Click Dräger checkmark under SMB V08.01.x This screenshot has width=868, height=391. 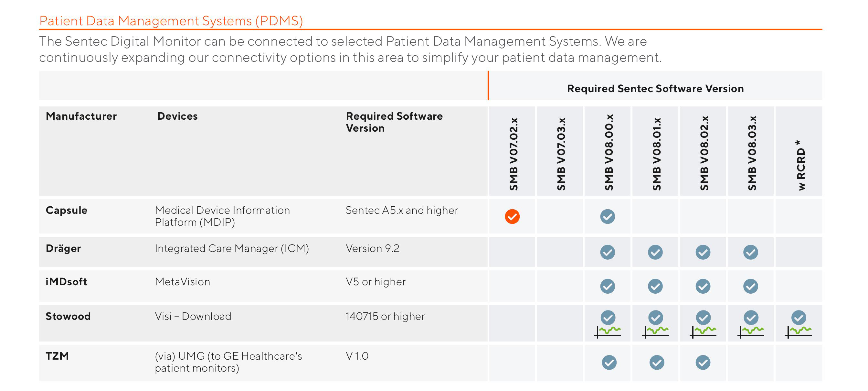(655, 252)
